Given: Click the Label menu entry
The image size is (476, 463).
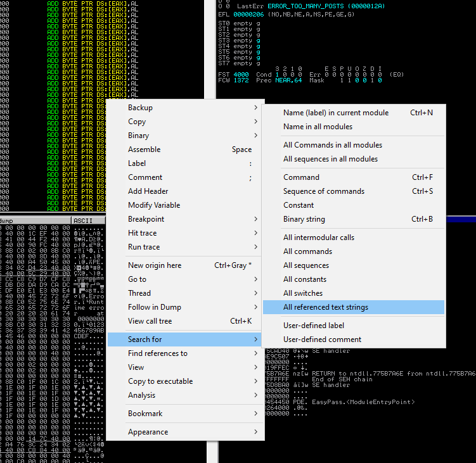Looking at the screenshot, I should tap(185, 163).
